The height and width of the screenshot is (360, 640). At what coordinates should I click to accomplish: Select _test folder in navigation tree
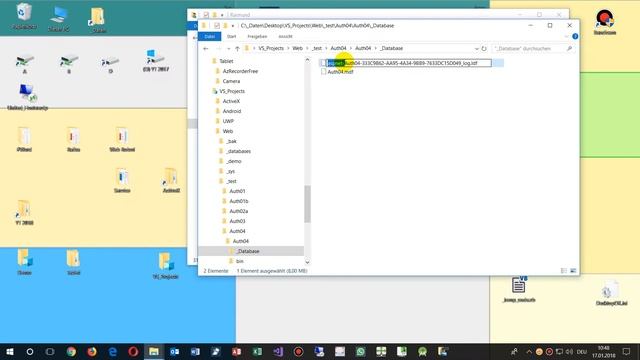231,181
